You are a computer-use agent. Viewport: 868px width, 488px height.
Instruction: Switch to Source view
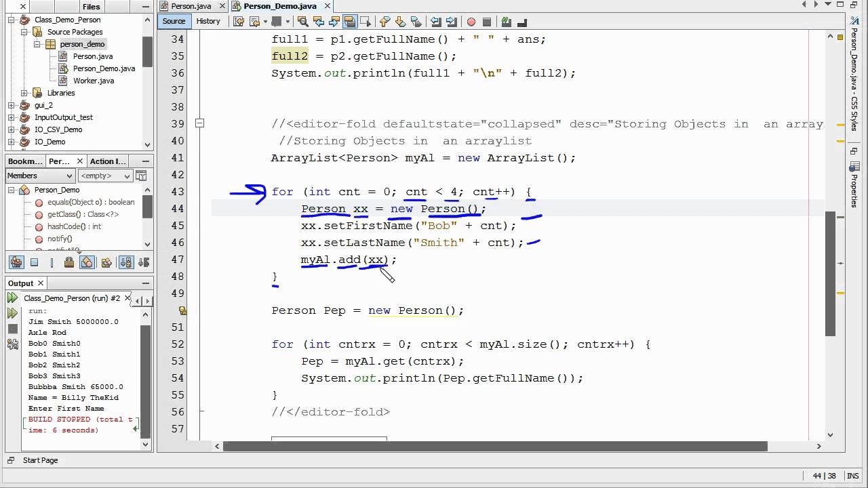[x=174, y=21]
